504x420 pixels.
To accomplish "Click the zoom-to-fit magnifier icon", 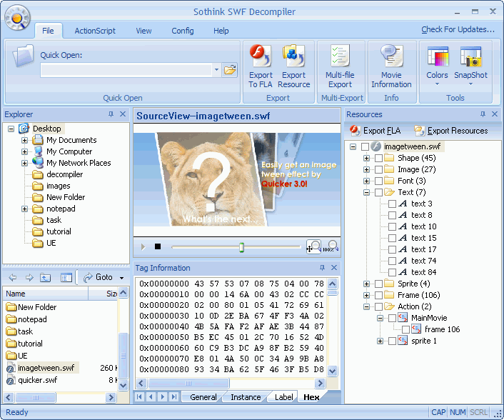I will click(x=313, y=246).
